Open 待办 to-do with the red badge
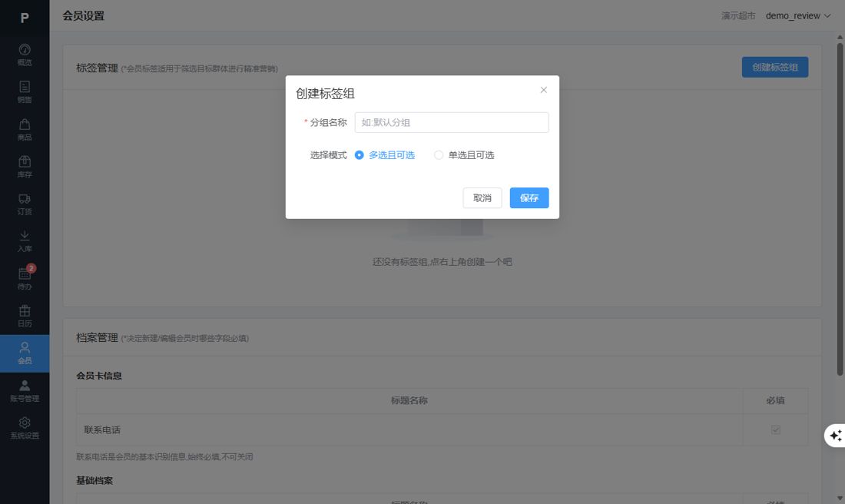 tap(25, 278)
